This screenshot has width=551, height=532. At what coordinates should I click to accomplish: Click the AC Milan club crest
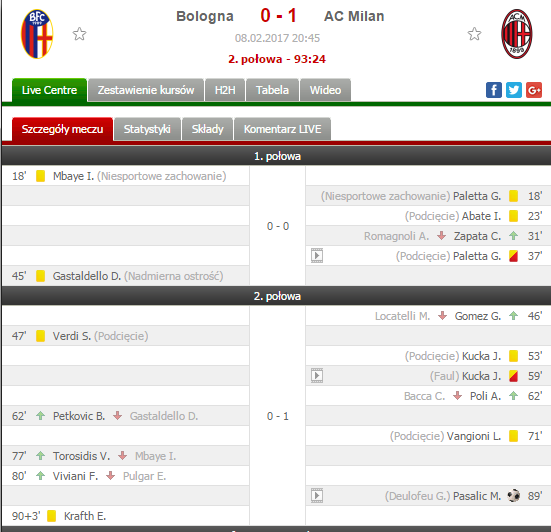(x=516, y=34)
